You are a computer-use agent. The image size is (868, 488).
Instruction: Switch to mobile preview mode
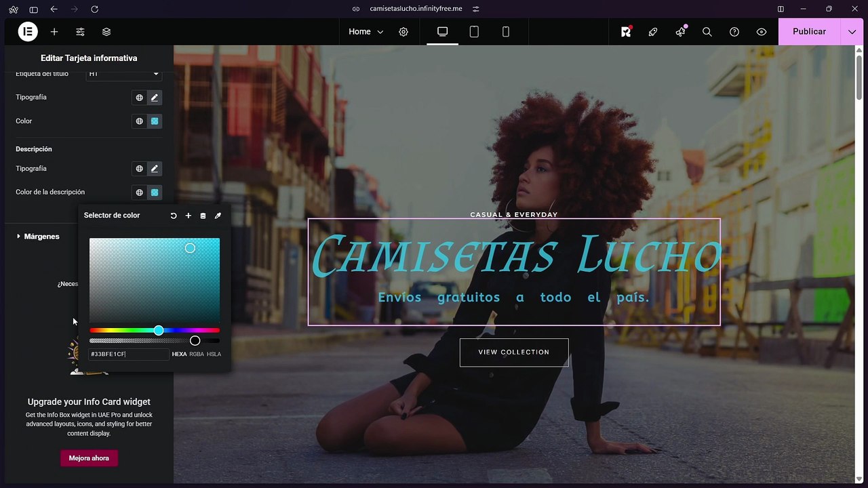[505, 32]
